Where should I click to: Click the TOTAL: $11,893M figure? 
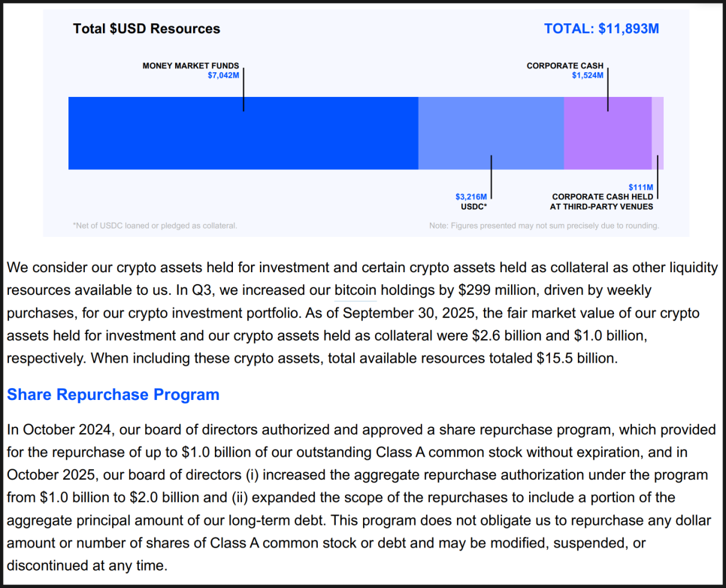601,29
